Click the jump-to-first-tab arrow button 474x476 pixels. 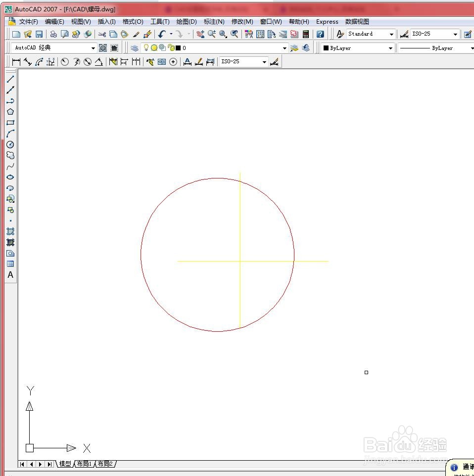click(x=22, y=464)
